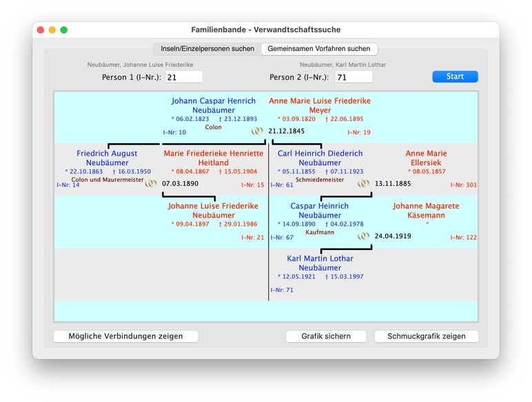
Task: Click wedding rings icon beside date 13.11.1885
Action: [x=363, y=184]
